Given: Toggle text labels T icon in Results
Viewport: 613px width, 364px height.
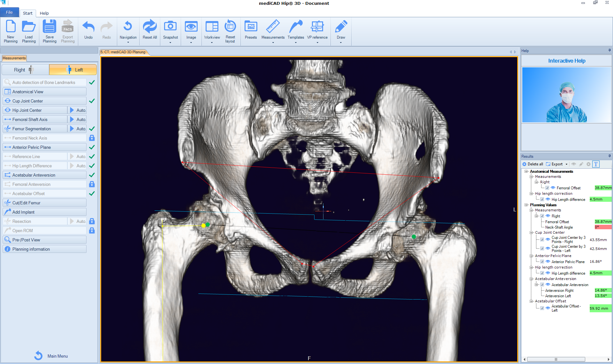Looking at the screenshot, I should [596, 164].
